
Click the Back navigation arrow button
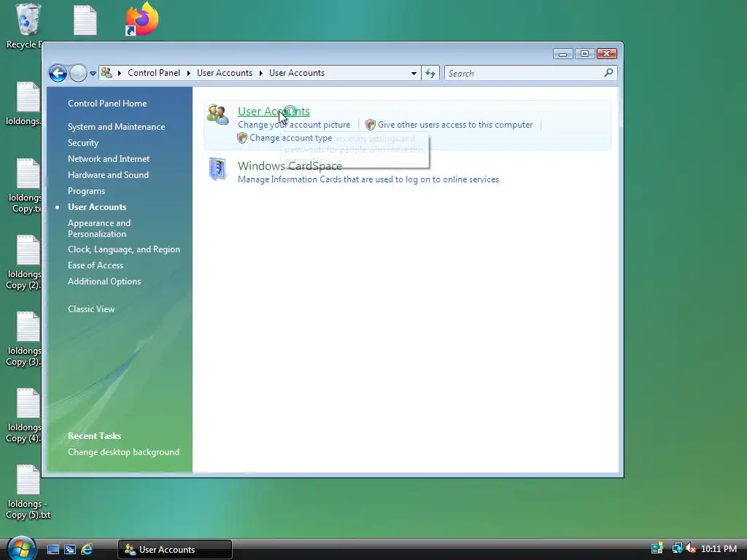coord(58,74)
